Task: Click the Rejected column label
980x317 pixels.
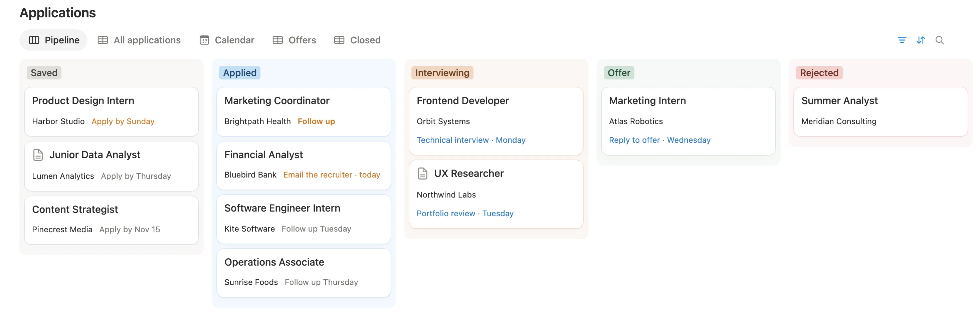Action: pos(819,73)
